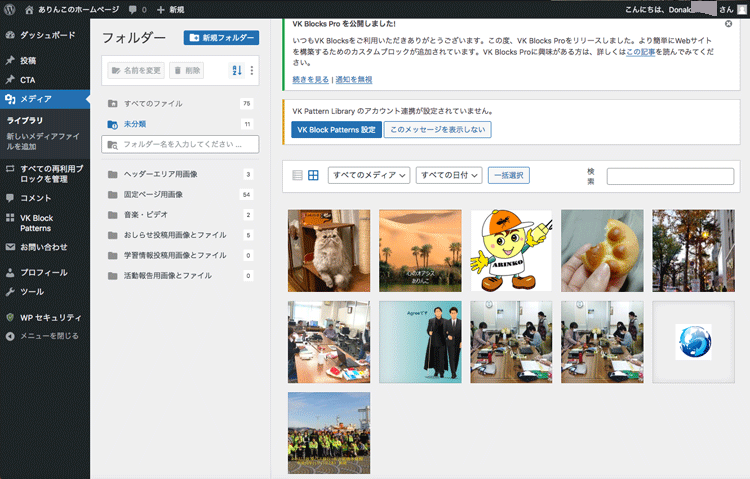
Task: Open the fluffy cat photo thumbnail
Action: [x=328, y=250]
